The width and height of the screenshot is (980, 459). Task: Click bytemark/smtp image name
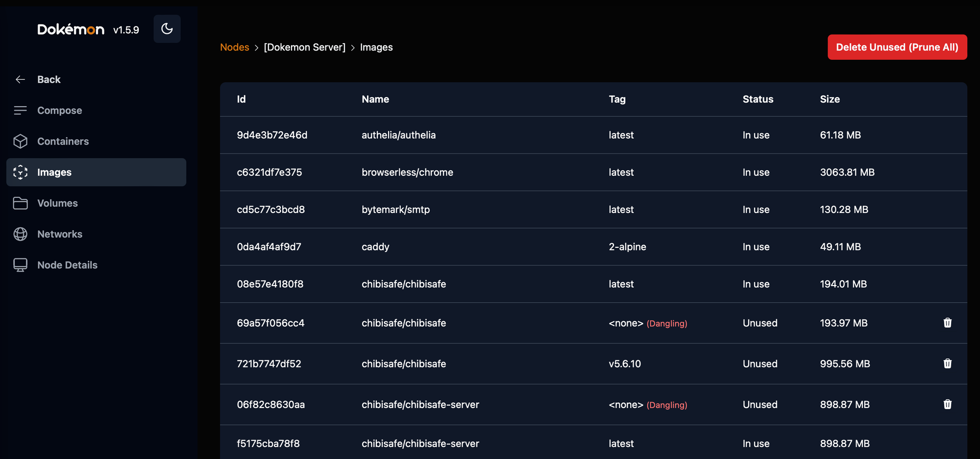pos(395,209)
